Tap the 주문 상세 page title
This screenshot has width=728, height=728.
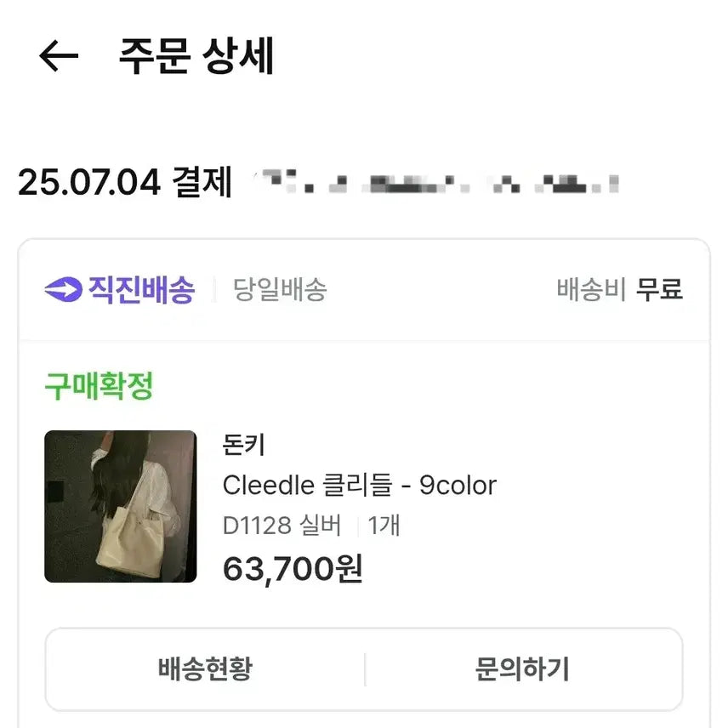coord(196,57)
